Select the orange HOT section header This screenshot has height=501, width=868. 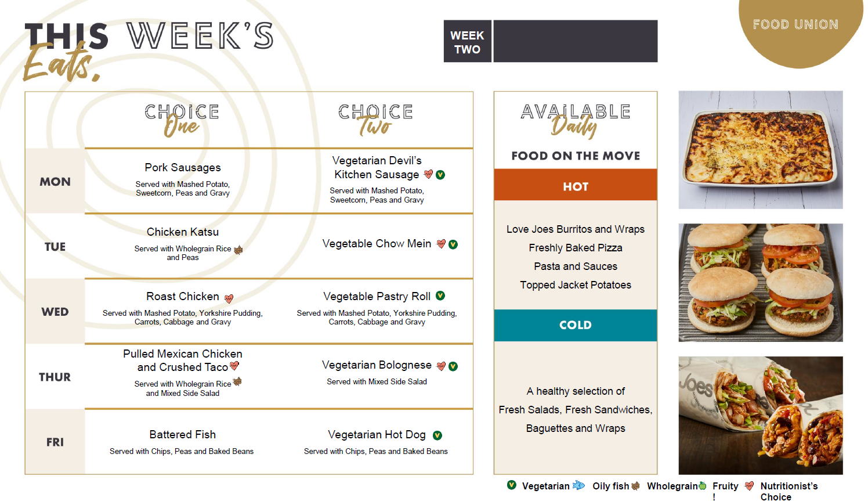pyautogui.click(x=576, y=185)
